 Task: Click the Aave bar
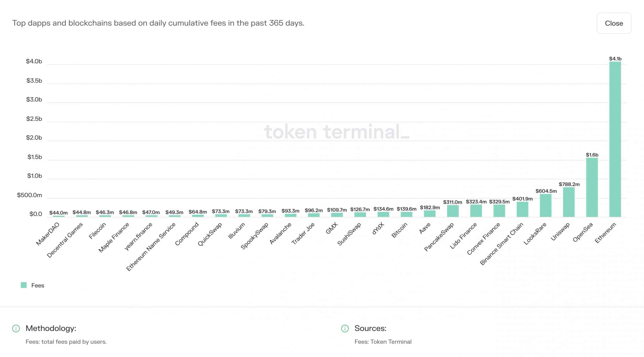click(x=429, y=214)
